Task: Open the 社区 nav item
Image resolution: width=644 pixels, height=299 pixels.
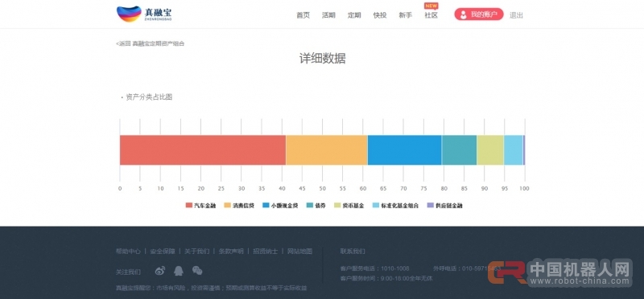Action: [x=431, y=15]
